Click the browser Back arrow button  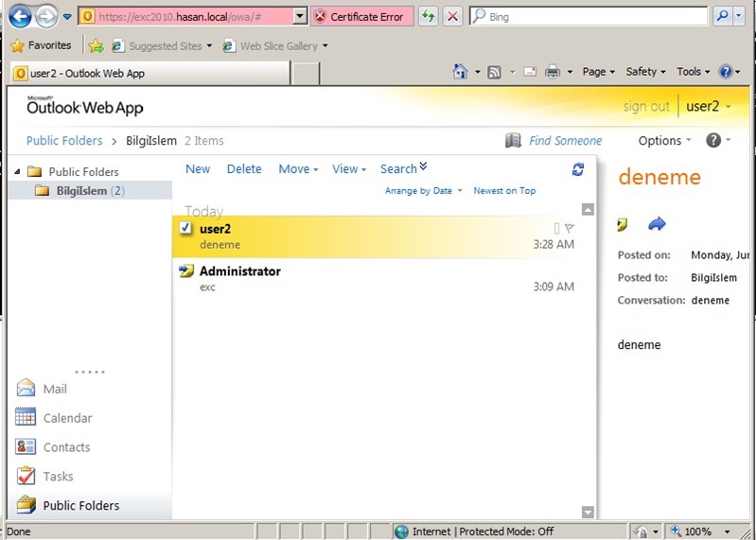[x=20, y=16]
